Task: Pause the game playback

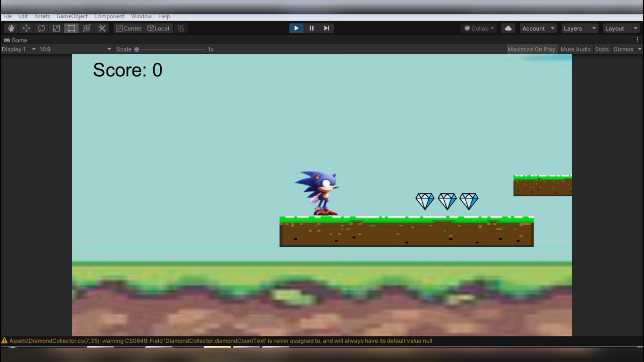Action: coord(311,28)
